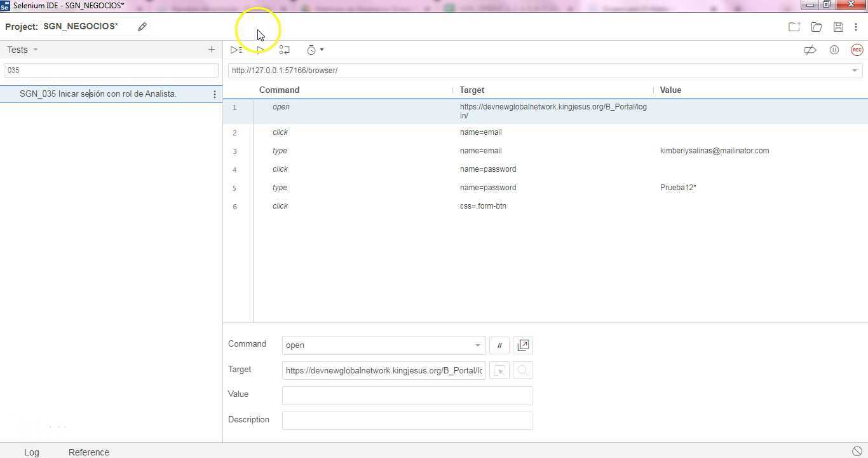Screen dimensions: 868x458
Task: Expand the base URL dropdown
Action: click(x=855, y=71)
